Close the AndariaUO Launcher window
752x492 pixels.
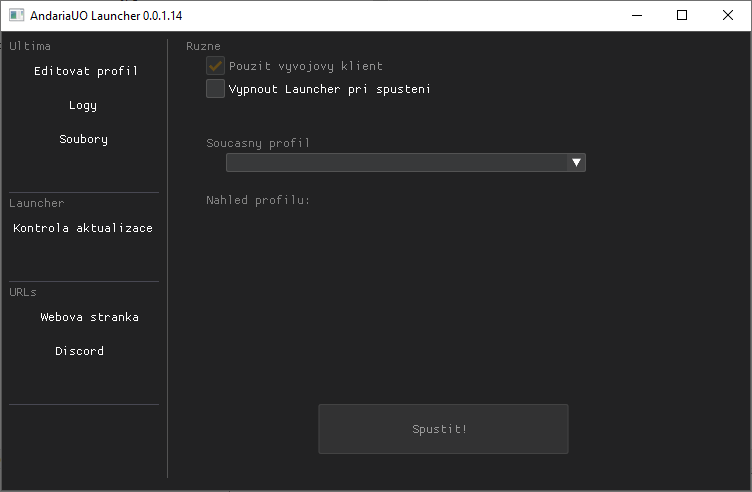tap(727, 16)
